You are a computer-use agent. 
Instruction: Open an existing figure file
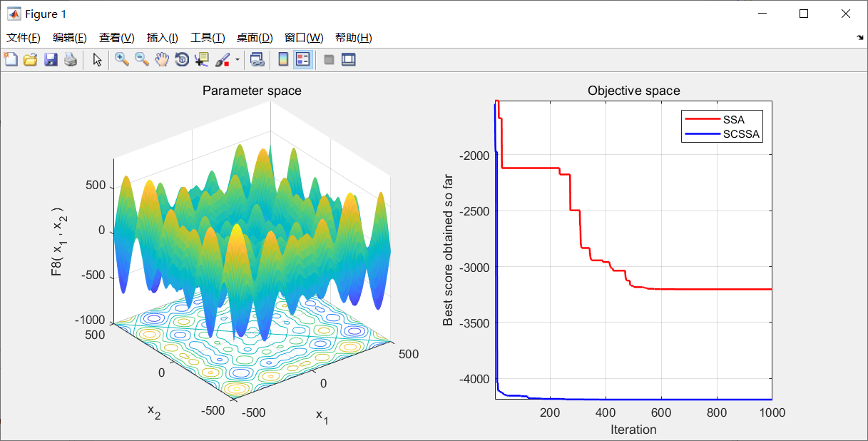31,60
